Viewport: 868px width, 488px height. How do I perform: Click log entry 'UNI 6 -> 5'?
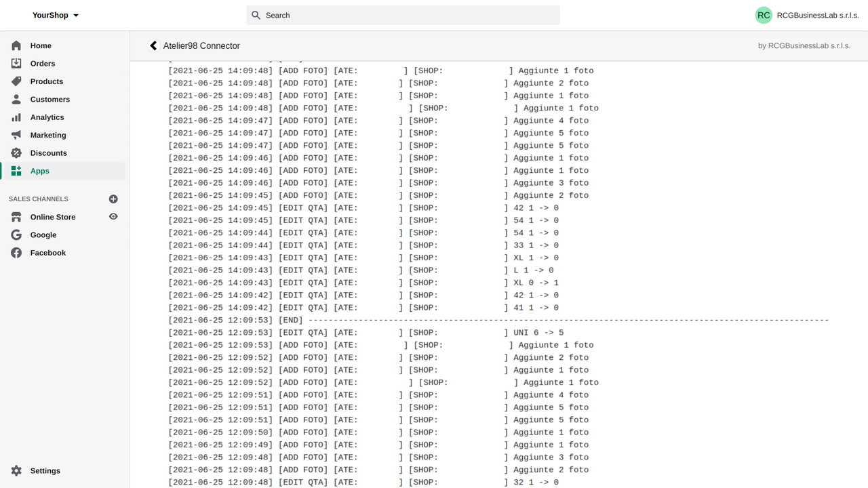[x=366, y=333]
